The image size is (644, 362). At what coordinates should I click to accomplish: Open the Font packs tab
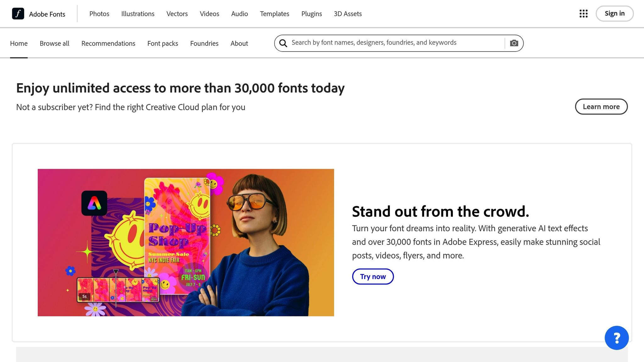162,43
